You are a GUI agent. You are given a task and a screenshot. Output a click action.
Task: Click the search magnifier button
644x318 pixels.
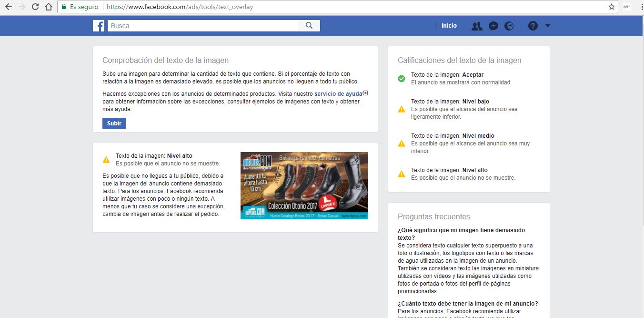pos(309,26)
